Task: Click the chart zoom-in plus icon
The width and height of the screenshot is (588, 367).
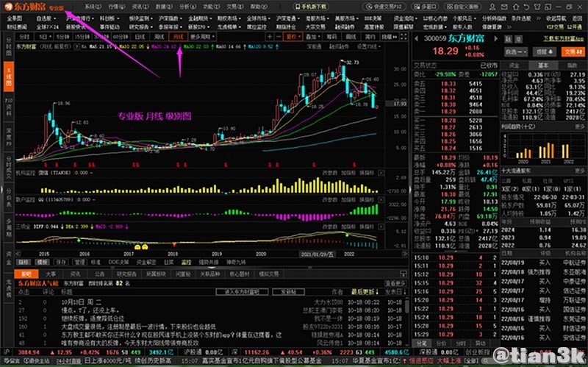Action: 270,37
